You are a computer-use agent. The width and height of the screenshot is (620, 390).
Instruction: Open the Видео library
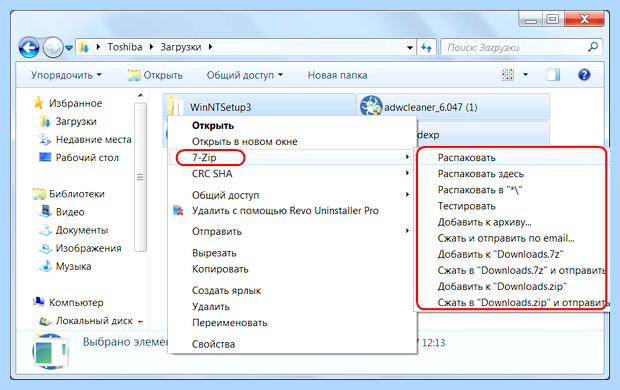pos(62,212)
